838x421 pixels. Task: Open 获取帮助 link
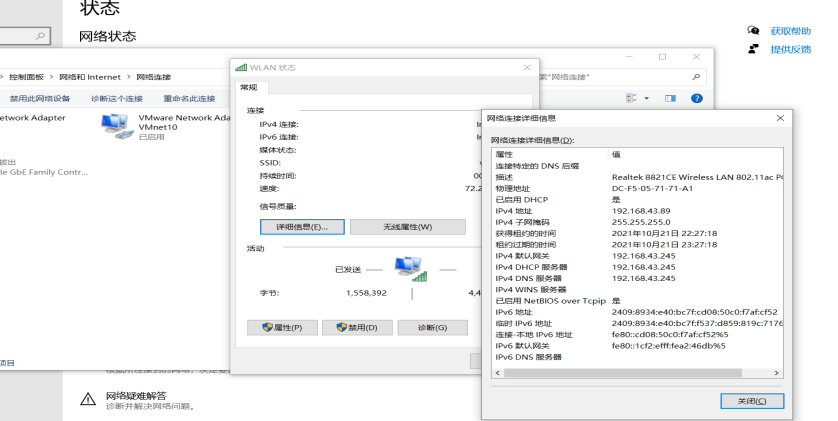790,31
